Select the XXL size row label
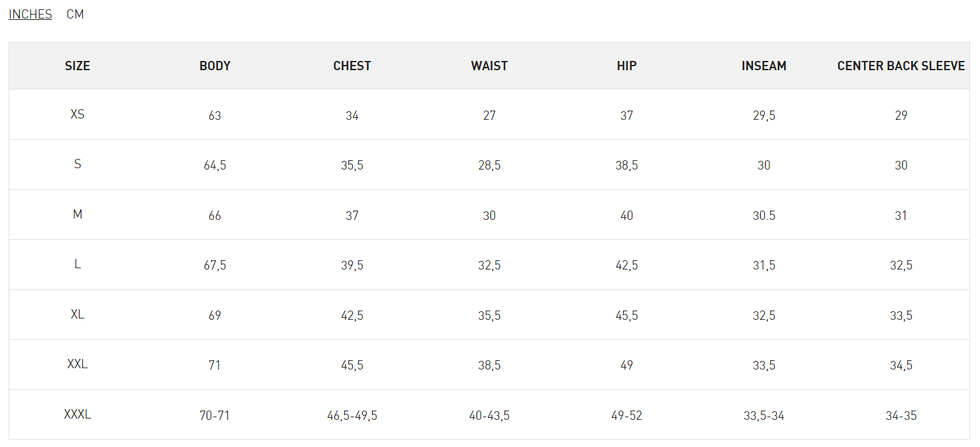Image resolution: width=980 pixels, height=447 pixels. pos(77,364)
